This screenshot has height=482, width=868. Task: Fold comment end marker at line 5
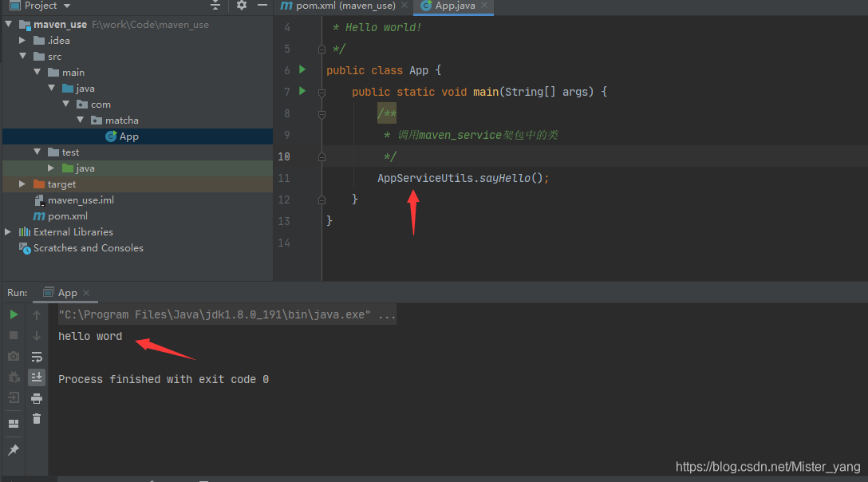pos(322,49)
